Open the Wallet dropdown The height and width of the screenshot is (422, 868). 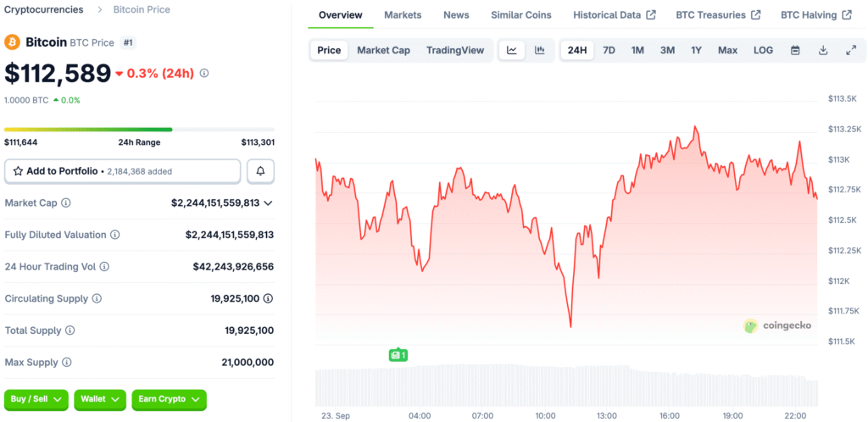(100, 399)
